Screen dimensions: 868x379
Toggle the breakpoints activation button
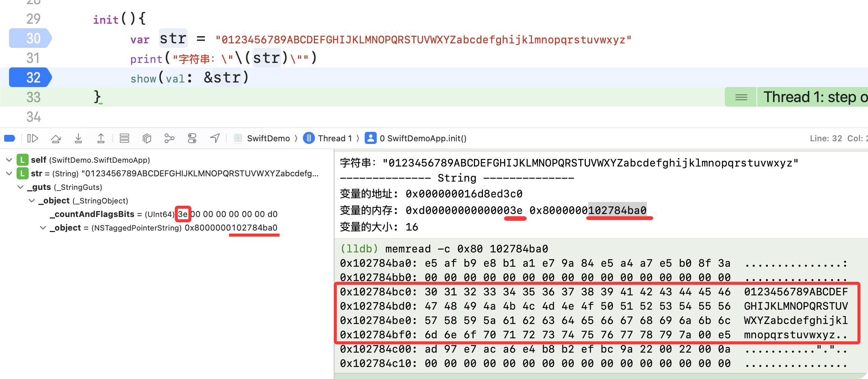10,139
